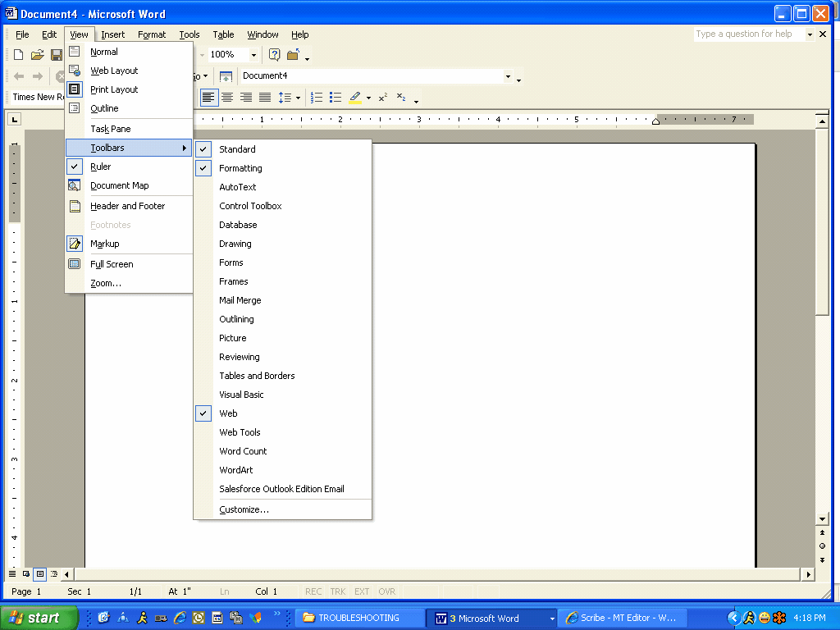Uncheck the Formatting toolbar option
Image resolution: width=840 pixels, height=630 pixels.
point(282,168)
